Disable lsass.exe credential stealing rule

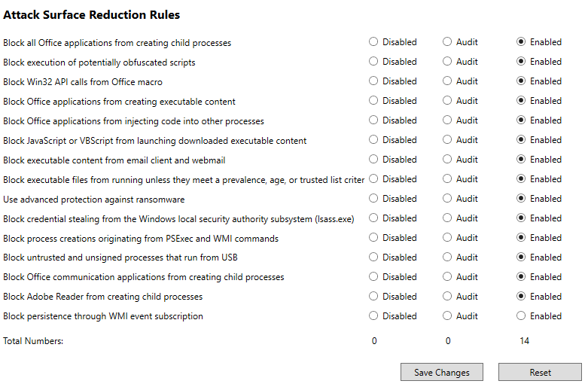[374, 218]
